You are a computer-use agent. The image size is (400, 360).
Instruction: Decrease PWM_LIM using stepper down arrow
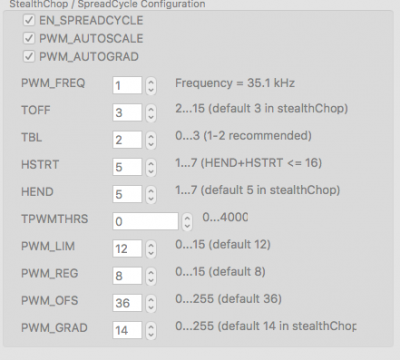[x=151, y=253]
